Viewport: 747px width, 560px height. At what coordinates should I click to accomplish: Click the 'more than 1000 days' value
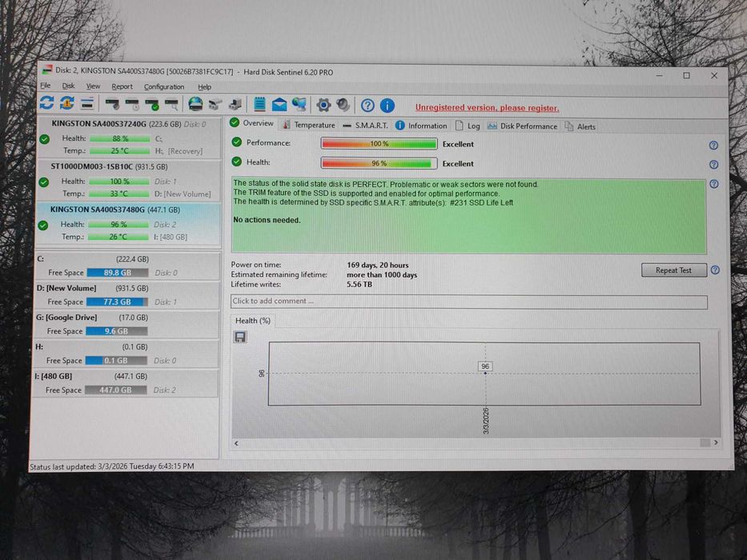pos(382,274)
